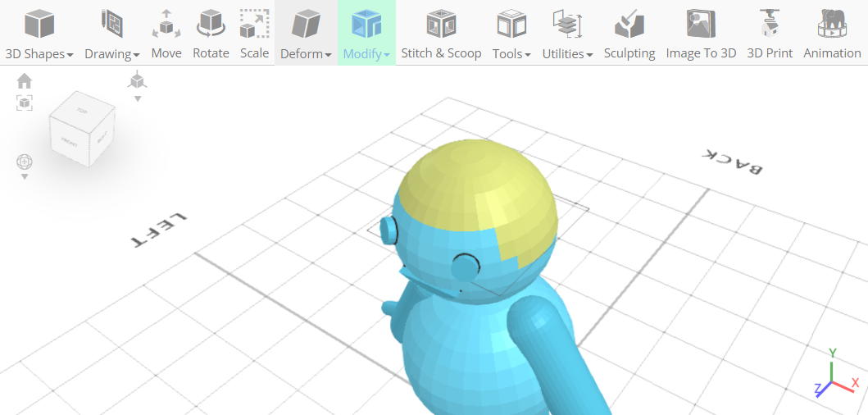
Task: Expand the highlighted Modify menu
Action: [x=366, y=34]
